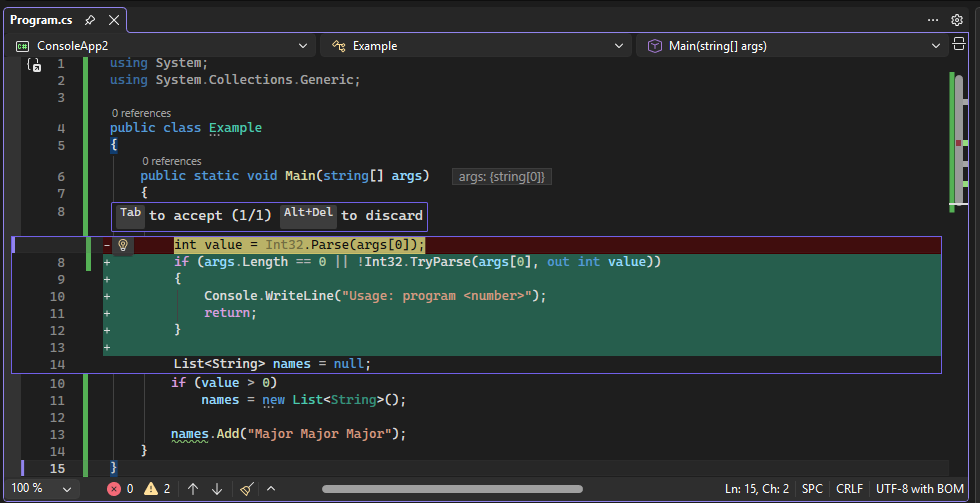Click the split editor window icon
The height and width of the screenshot is (503, 980).
pyautogui.click(x=958, y=45)
